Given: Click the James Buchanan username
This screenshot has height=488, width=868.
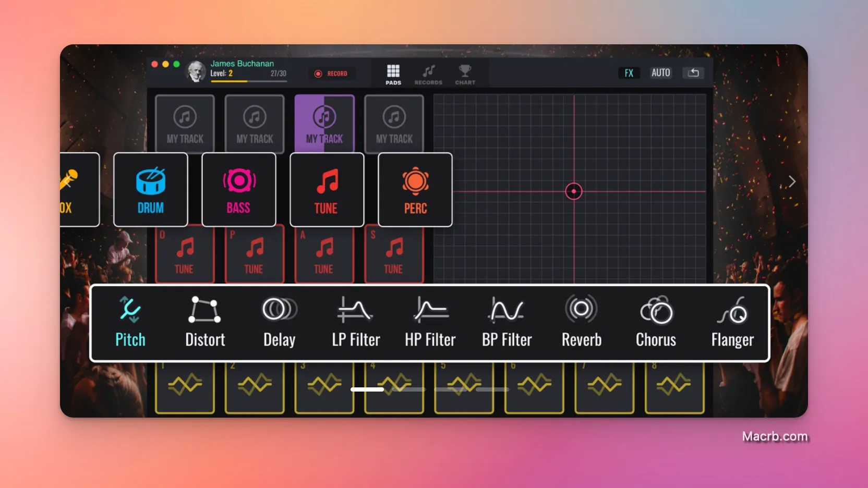Looking at the screenshot, I should [x=242, y=64].
